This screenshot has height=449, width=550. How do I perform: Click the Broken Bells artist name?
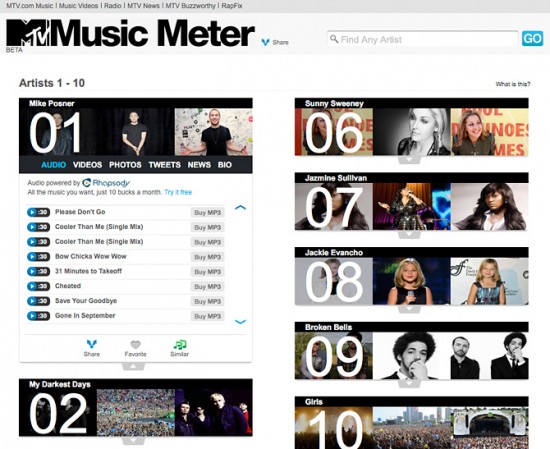(x=328, y=327)
